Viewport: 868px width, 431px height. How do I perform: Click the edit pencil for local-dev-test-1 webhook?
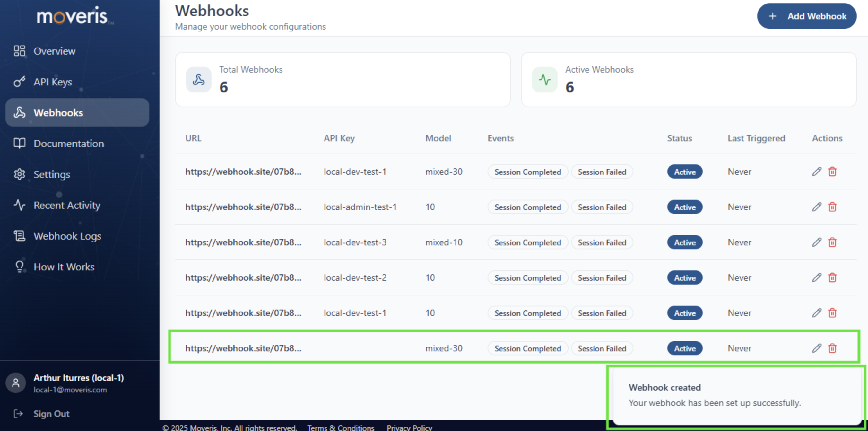[817, 172]
